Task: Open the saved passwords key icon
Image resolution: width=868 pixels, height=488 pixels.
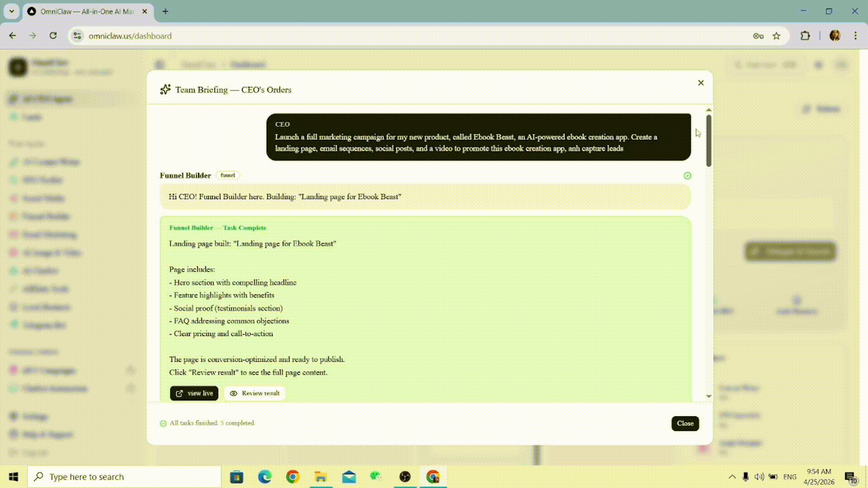Action: point(758,36)
